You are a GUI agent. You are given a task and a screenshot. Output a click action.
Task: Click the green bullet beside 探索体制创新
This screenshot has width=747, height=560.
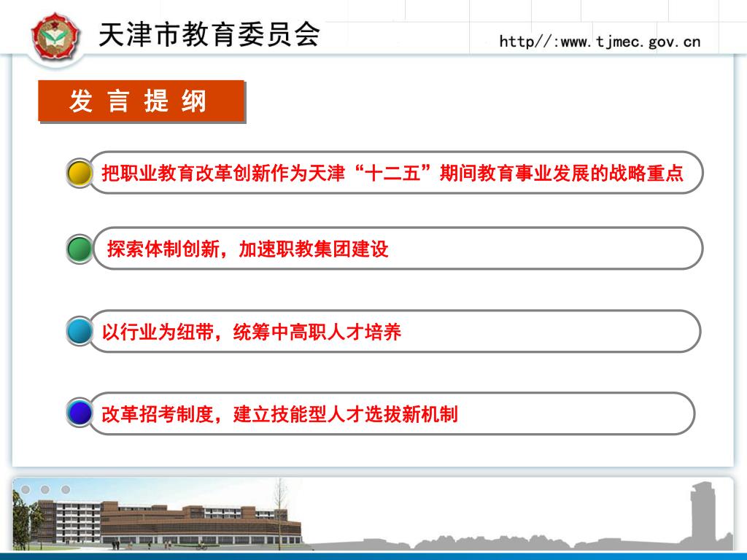(80, 249)
